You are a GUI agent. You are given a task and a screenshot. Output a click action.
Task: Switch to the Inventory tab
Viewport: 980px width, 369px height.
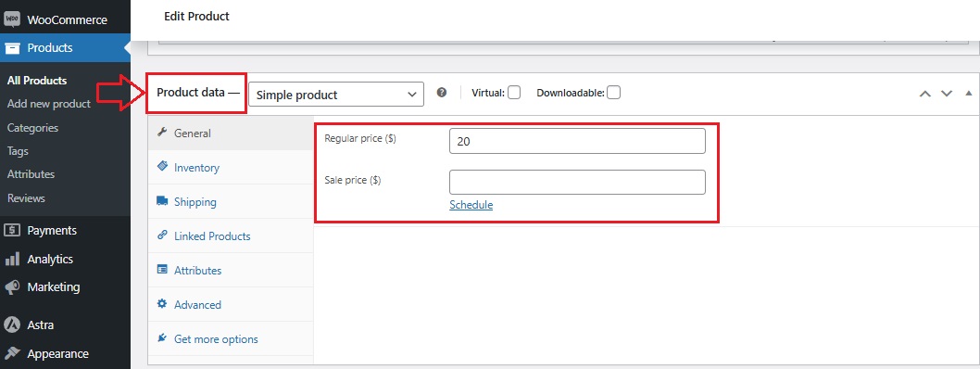point(231,168)
